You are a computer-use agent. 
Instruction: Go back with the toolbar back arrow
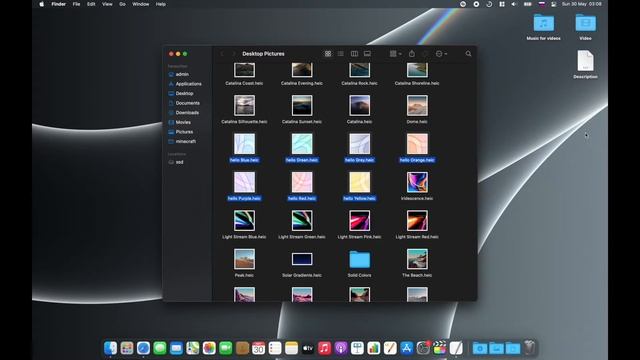coord(222,54)
